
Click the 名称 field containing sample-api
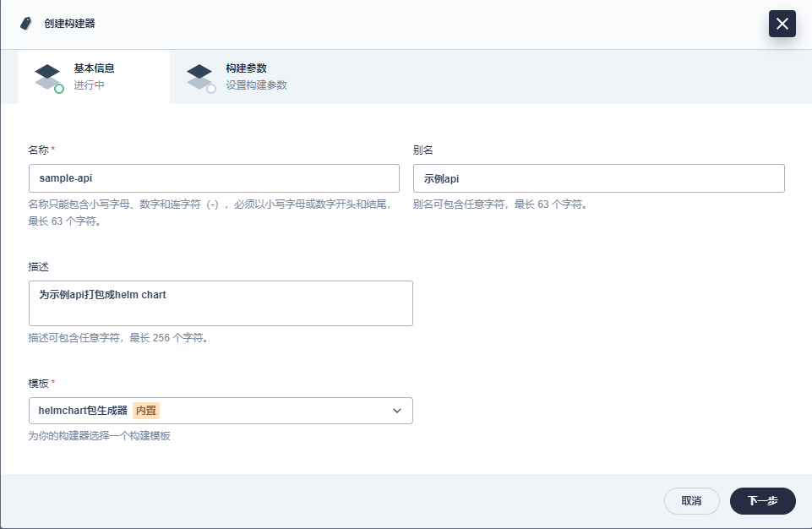[x=213, y=178]
